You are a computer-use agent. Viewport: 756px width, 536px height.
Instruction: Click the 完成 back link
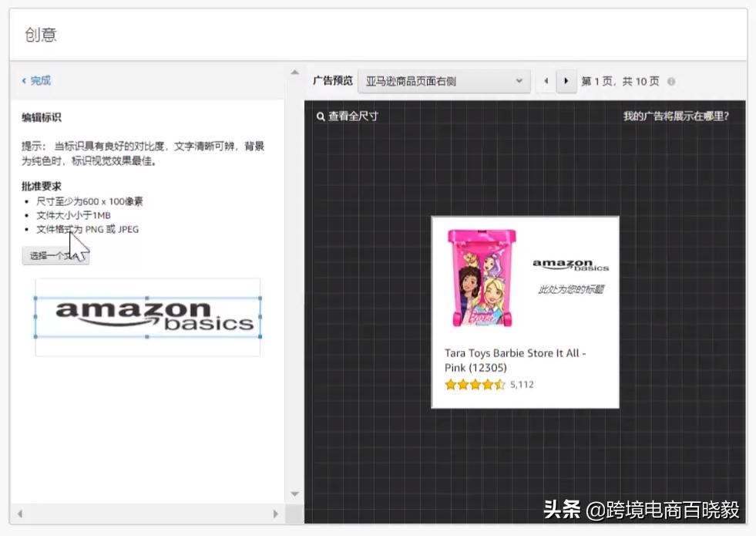click(36, 80)
